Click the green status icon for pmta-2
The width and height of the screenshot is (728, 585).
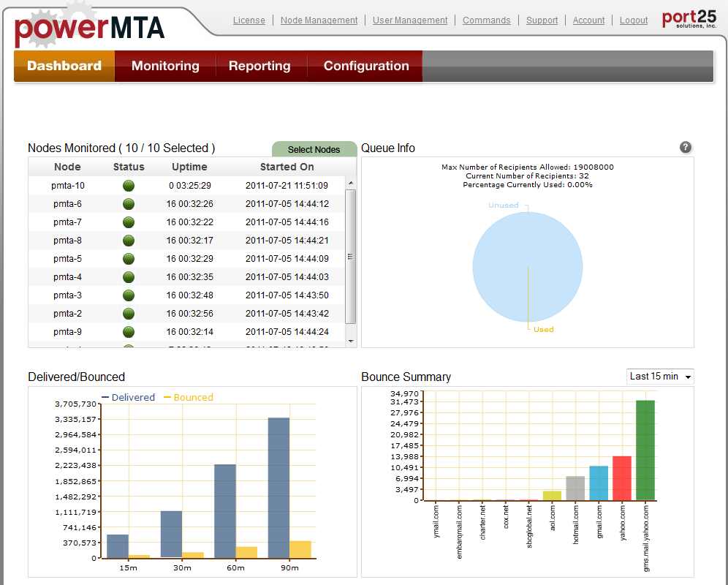(x=129, y=314)
